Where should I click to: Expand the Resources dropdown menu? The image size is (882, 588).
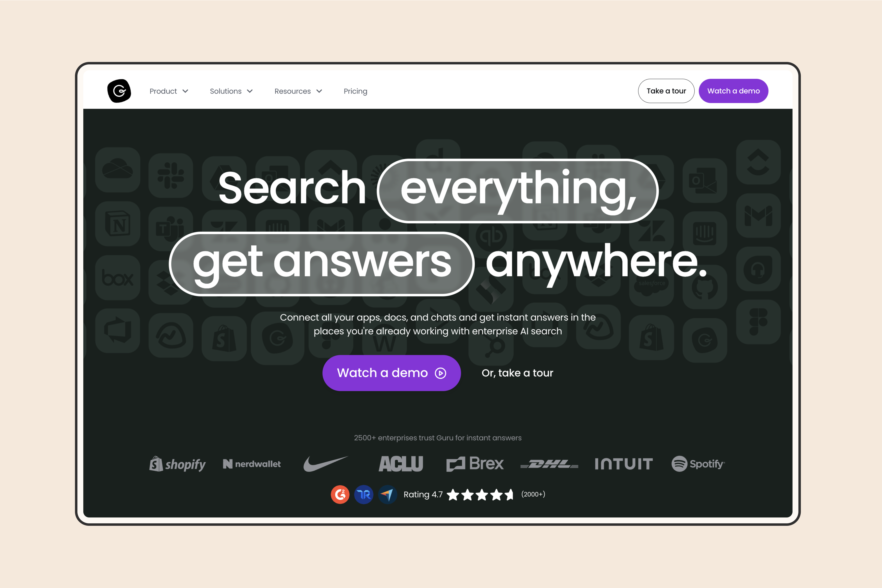point(299,91)
